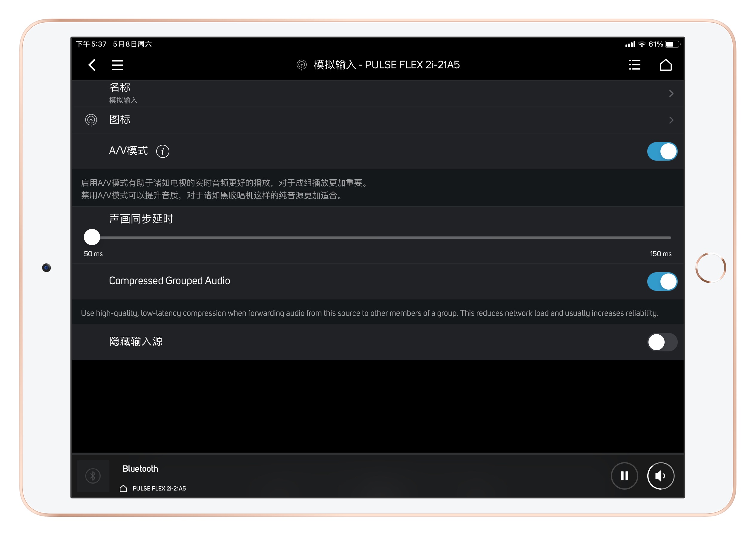This screenshot has width=756, height=535.
Task: Open the hamburger menu
Action: [117, 65]
